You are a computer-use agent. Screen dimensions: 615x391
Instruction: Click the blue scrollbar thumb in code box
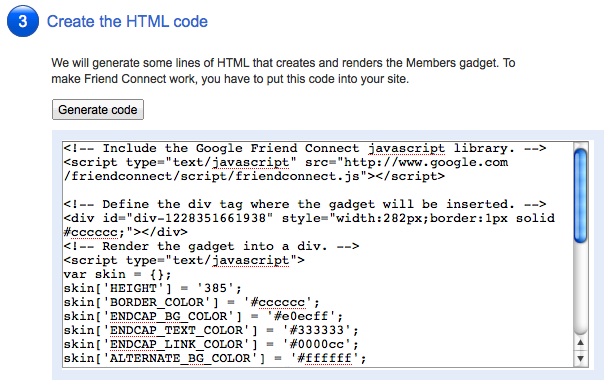(580, 195)
